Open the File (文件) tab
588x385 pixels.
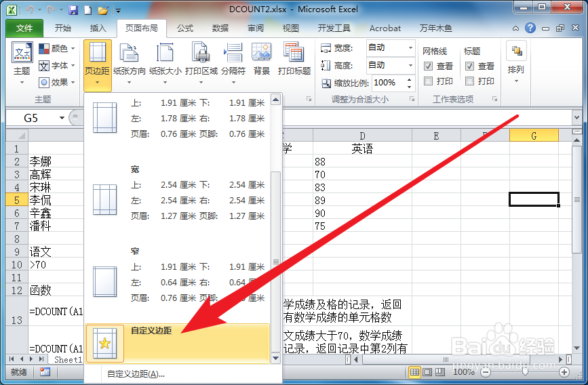[24, 28]
